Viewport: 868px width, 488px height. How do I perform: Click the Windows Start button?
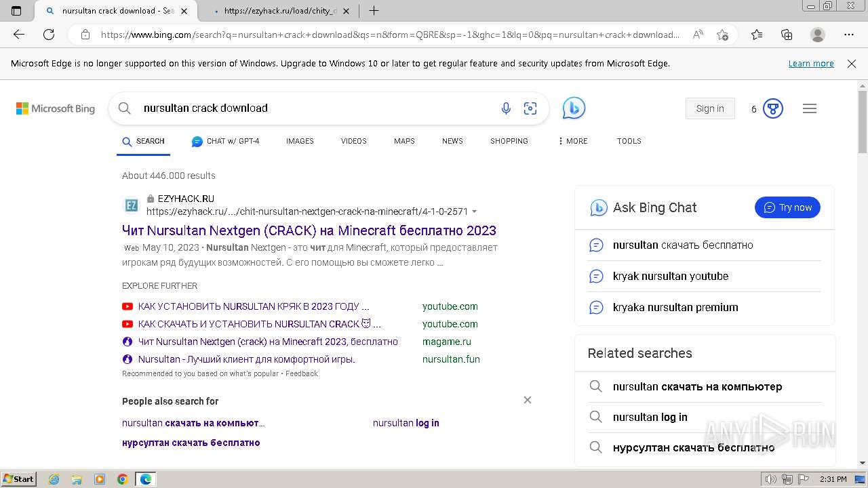(x=18, y=479)
